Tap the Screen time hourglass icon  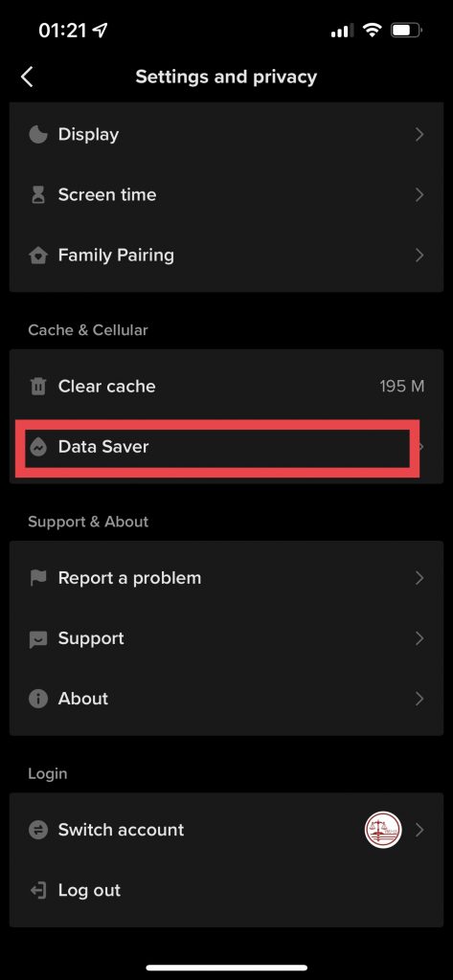[x=38, y=195]
